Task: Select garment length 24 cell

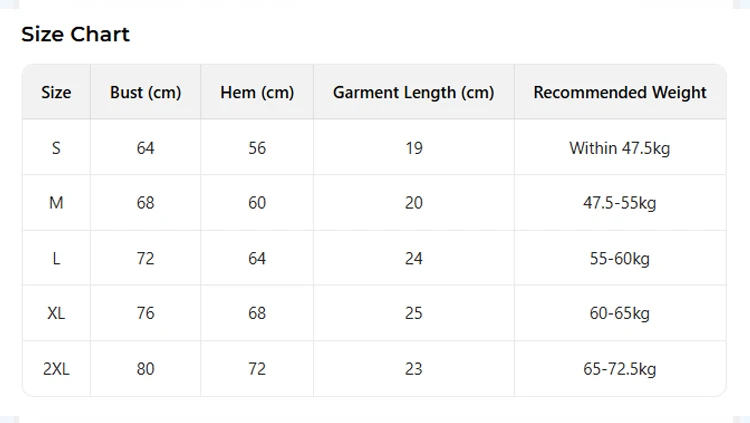Action: tap(414, 258)
